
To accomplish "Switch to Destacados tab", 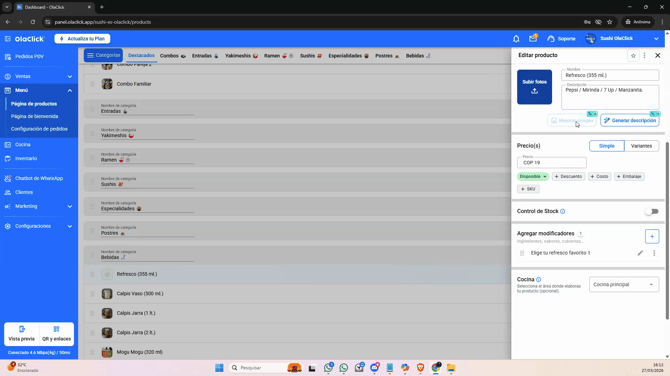I will 141,56.
